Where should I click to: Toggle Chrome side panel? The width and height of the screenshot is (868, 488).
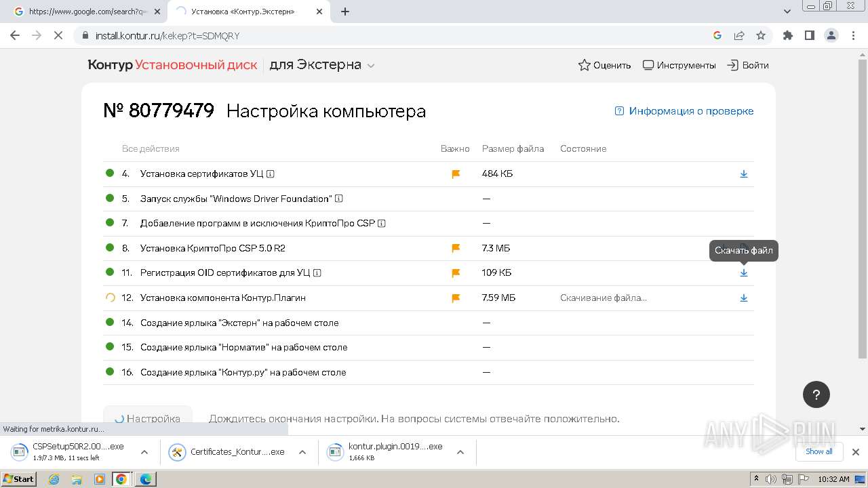coord(809,35)
